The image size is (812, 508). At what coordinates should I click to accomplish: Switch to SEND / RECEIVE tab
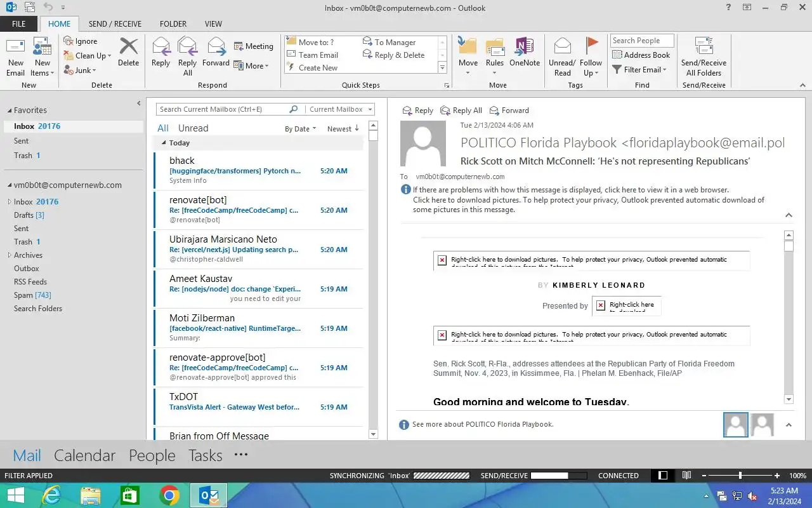pyautogui.click(x=115, y=24)
